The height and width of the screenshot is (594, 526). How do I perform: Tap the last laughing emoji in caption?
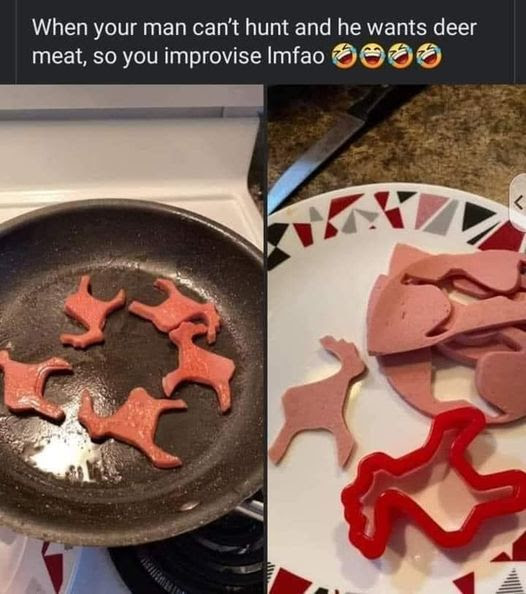pyautogui.click(x=431, y=56)
